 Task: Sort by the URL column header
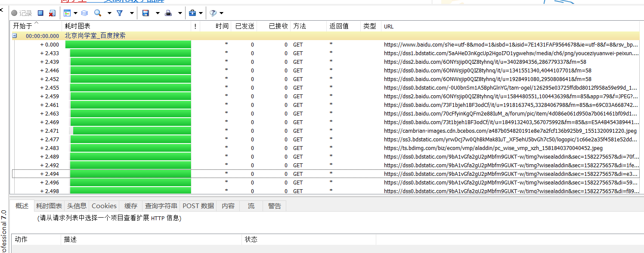coord(511,26)
